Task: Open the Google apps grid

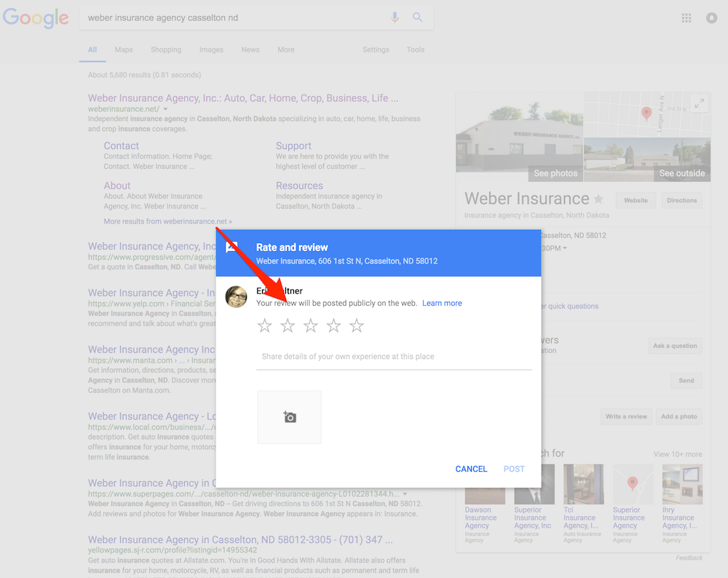Action: pos(687,17)
